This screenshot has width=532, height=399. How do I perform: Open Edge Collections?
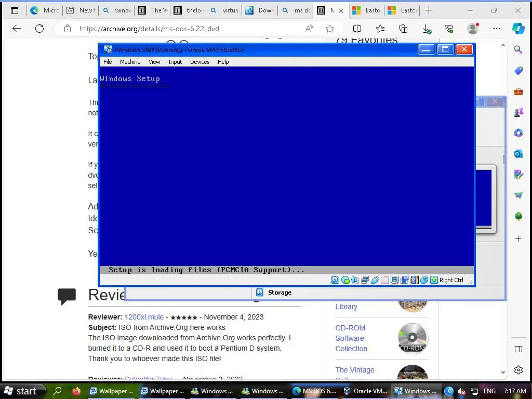(x=403, y=29)
